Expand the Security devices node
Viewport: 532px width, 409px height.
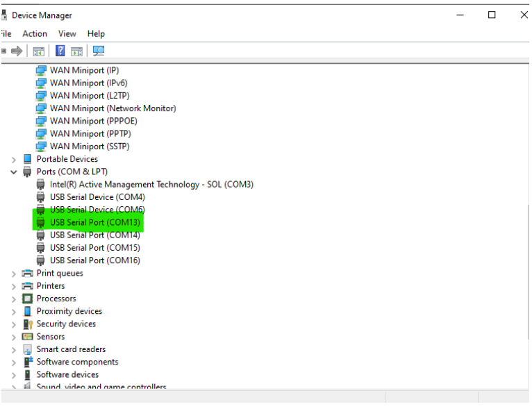[14, 324]
